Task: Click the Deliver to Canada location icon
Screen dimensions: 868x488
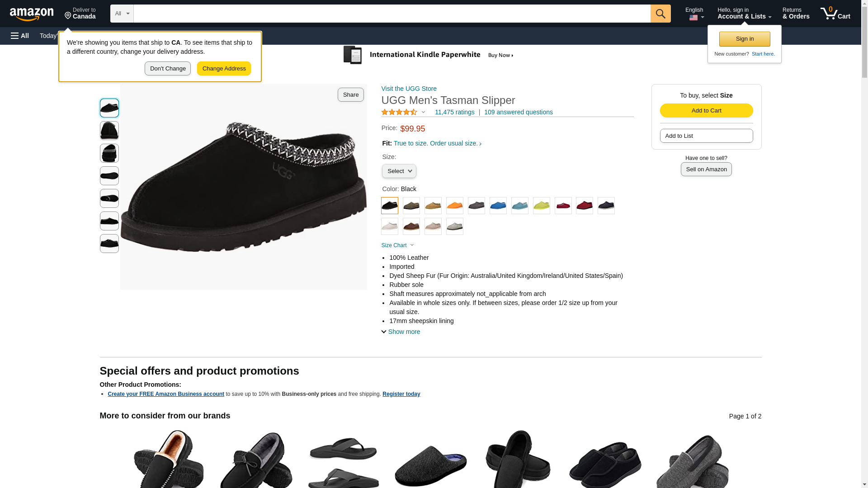Action: click(x=68, y=16)
